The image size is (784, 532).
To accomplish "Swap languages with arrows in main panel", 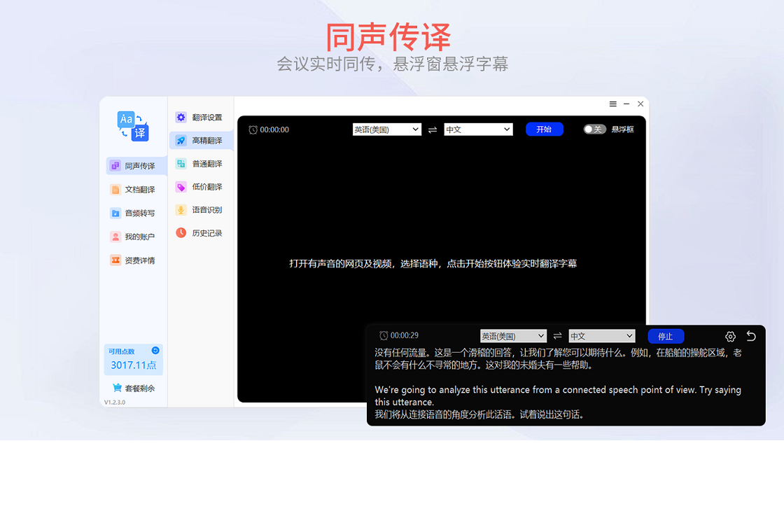I will (433, 129).
